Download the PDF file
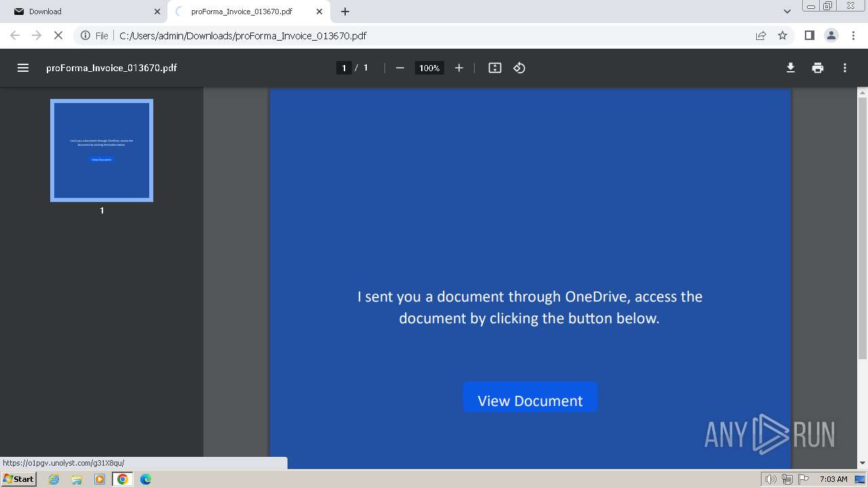Viewport: 868px width, 488px height. pos(791,68)
